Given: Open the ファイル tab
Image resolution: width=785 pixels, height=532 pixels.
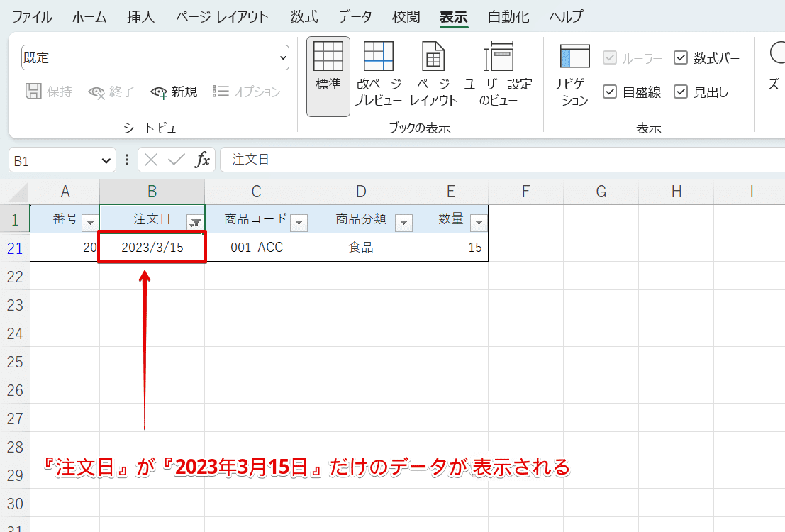Looking at the screenshot, I should click(32, 17).
